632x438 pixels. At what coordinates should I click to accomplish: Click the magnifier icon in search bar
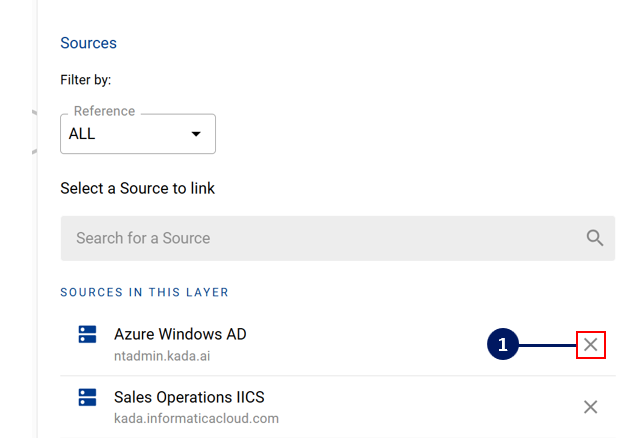click(595, 238)
